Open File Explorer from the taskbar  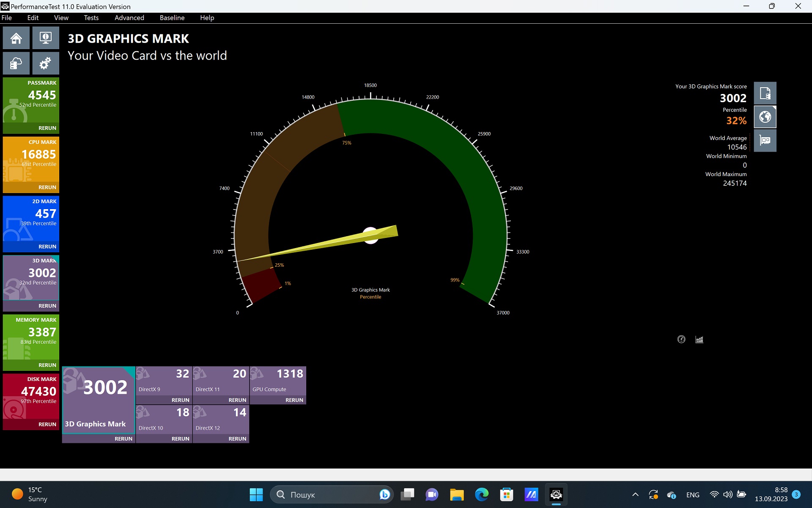[x=457, y=494]
